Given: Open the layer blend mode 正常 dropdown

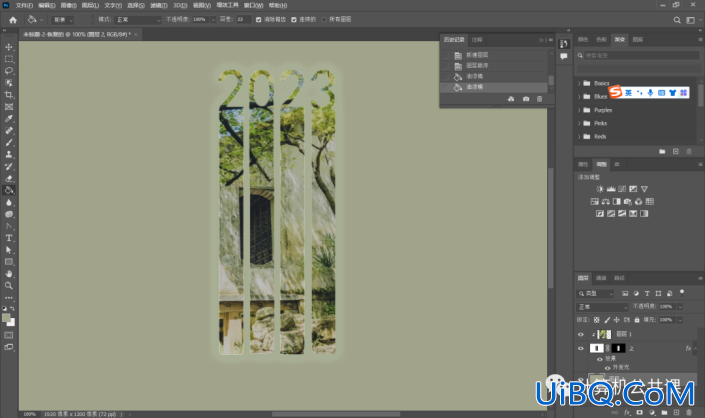Looking at the screenshot, I should click(602, 307).
